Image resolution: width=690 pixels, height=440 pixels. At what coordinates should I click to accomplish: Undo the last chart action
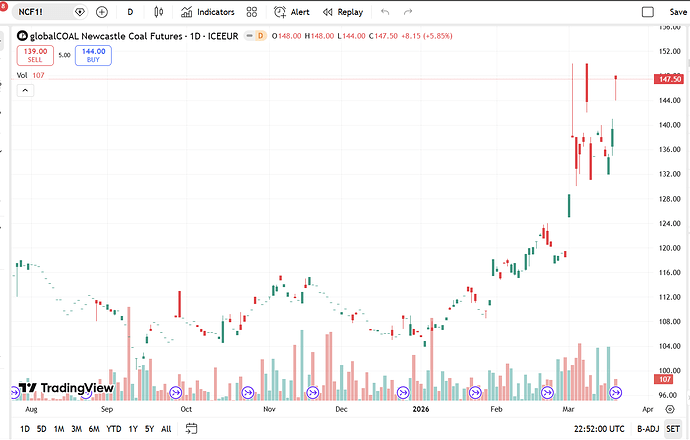tap(385, 12)
